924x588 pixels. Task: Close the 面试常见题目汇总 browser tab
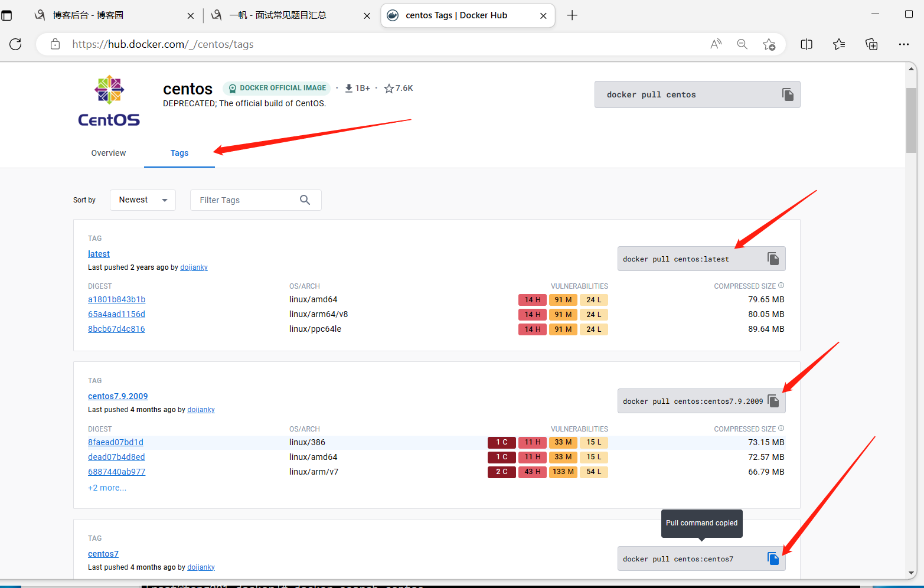(367, 16)
